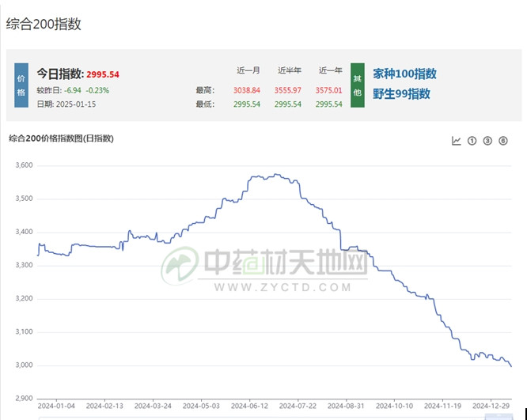Click the 近半年 column header
The image size is (527, 420).
pyautogui.click(x=290, y=70)
